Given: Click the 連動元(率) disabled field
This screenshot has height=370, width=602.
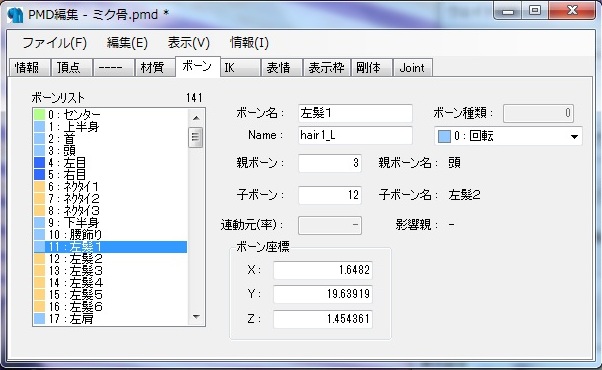Looking at the screenshot, I should pos(330,225).
